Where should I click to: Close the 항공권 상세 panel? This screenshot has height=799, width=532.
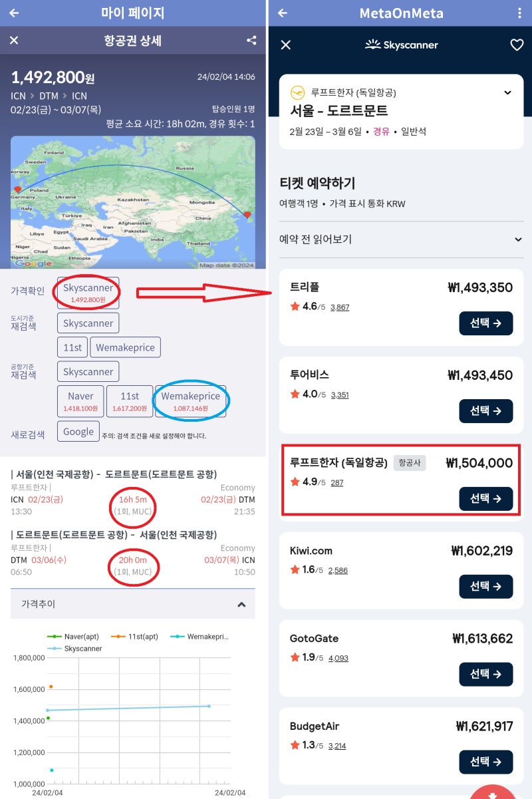(14, 41)
